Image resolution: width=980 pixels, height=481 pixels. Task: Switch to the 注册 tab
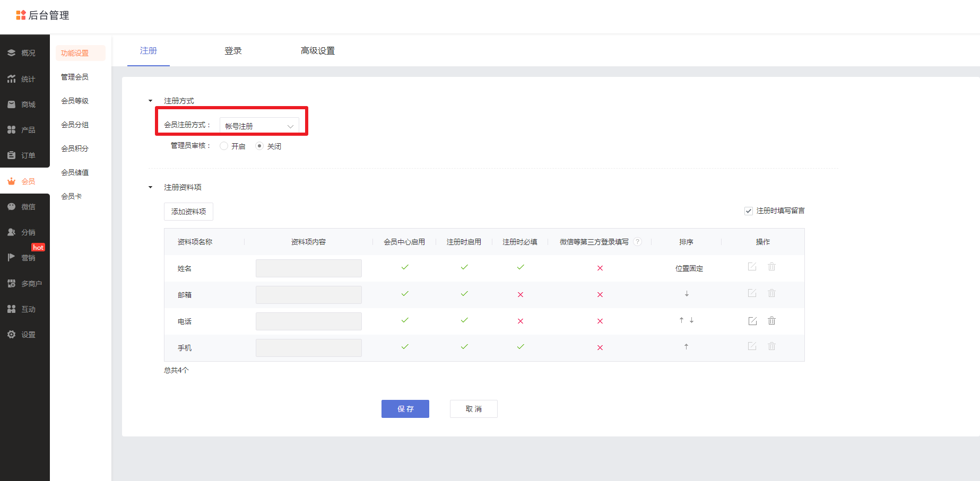point(149,51)
